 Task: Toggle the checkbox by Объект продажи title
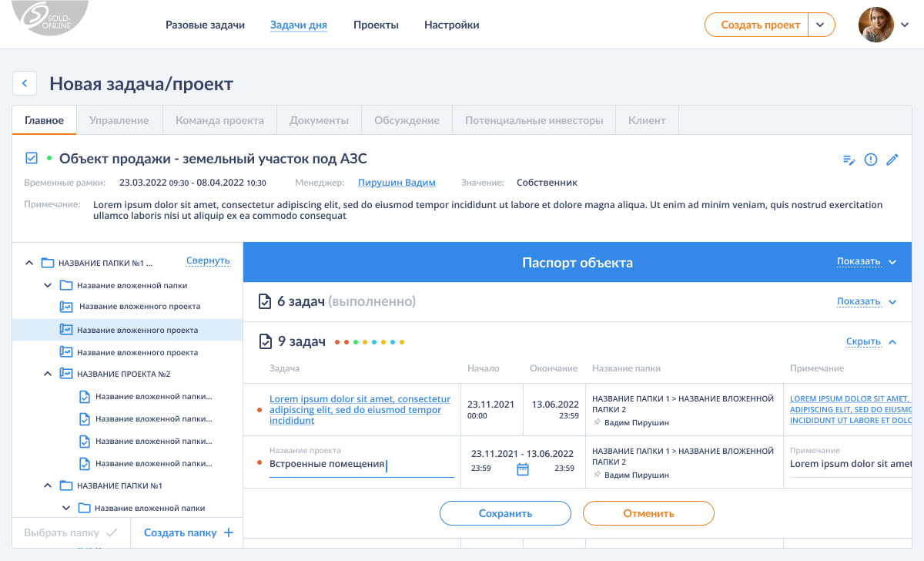click(x=32, y=158)
